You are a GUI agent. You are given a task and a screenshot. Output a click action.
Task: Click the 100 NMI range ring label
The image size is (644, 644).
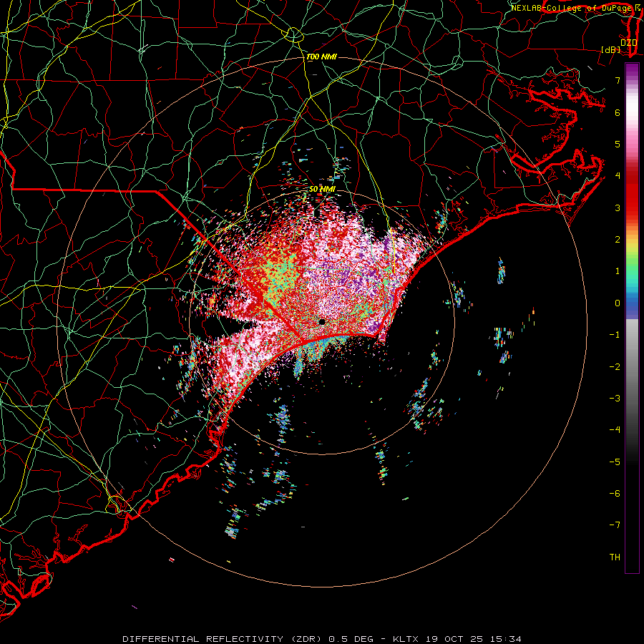pos(321,57)
